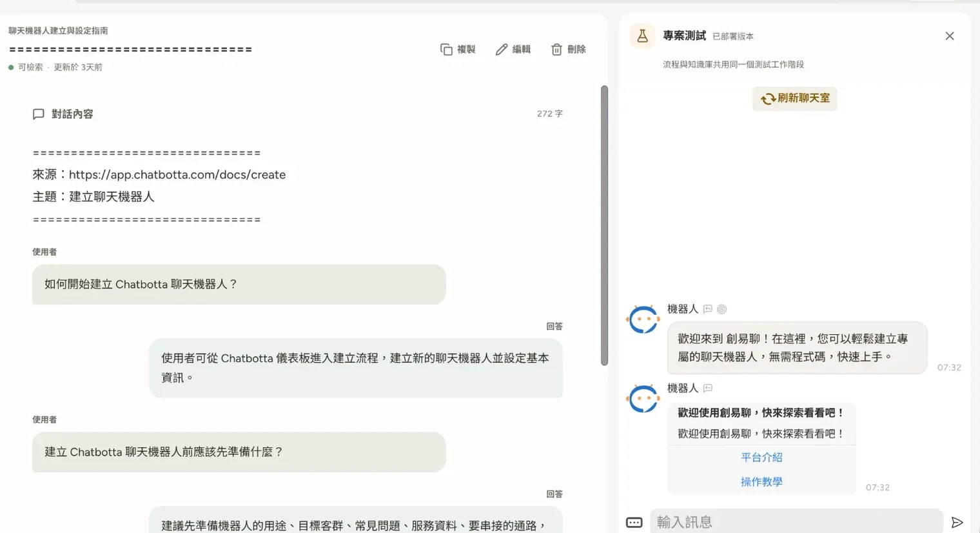Viewport: 980px width, 533px height.
Task: Click the message icon beside first 機器人 name
Action: (x=708, y=309)
